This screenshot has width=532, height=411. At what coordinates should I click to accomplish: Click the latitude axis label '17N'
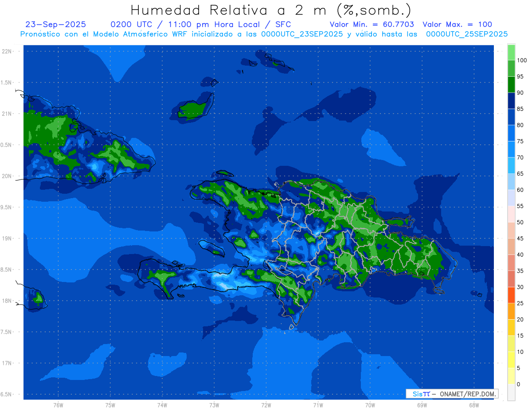point(7,363)
